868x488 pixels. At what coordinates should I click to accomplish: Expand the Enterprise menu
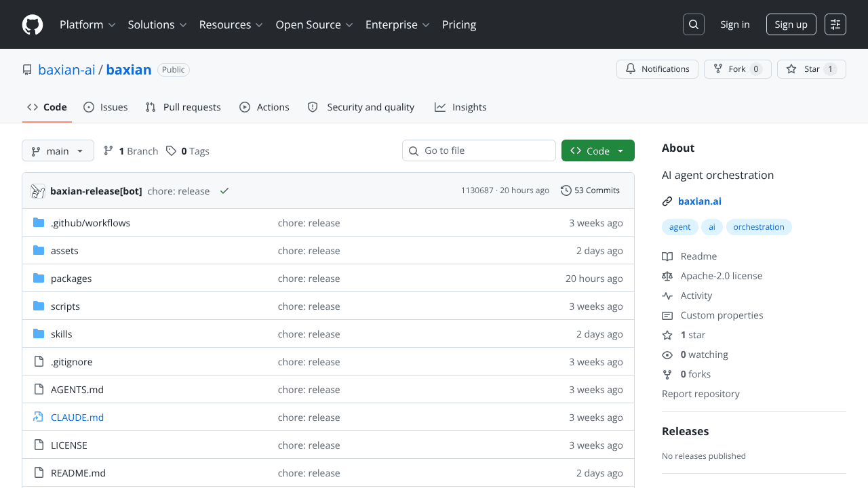point(397,24)
